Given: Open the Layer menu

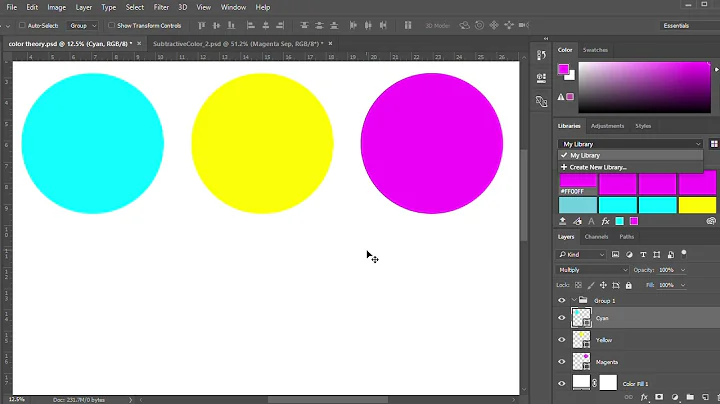Looking at the screenshot, I should 84,7.
